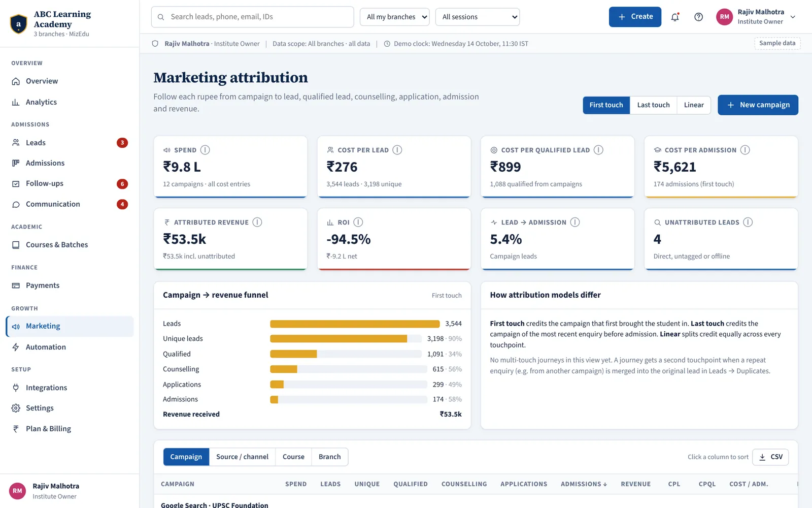Click the Leads funnel bar

coord(355,324)
